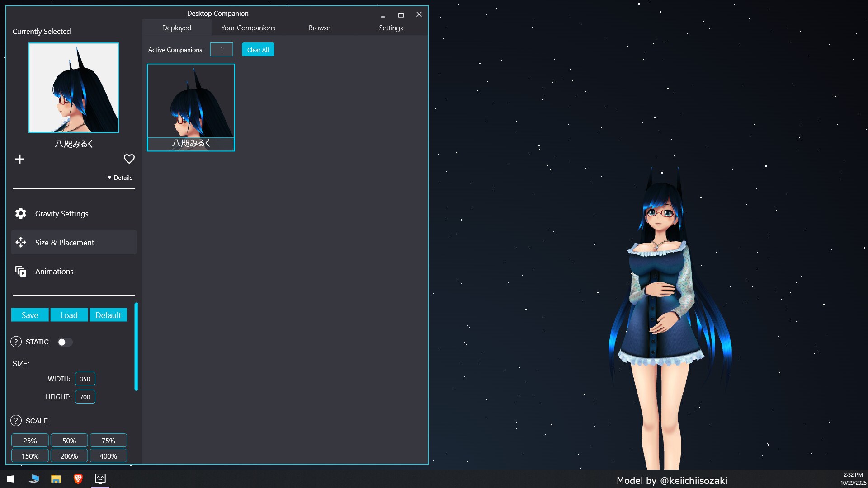
Task: Switch to the Your Companions tab
Action: click(x=248, y=28)
